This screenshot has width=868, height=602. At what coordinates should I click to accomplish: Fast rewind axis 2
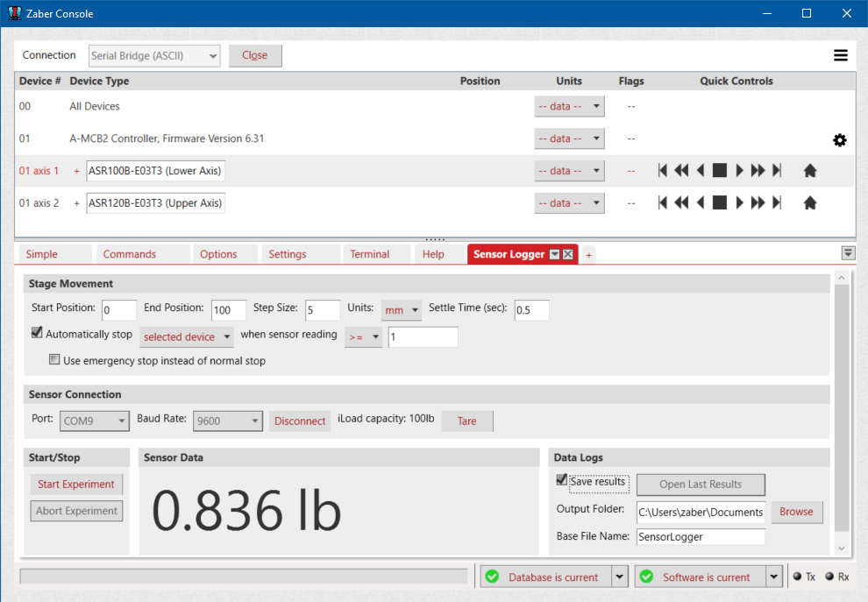(x=681, y=202)
